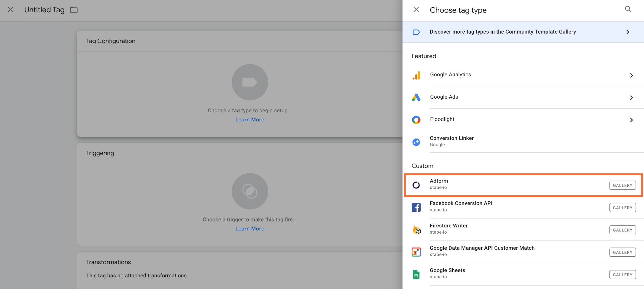
Task: Close the Choose tag type panel
Action: coord(416,10)
